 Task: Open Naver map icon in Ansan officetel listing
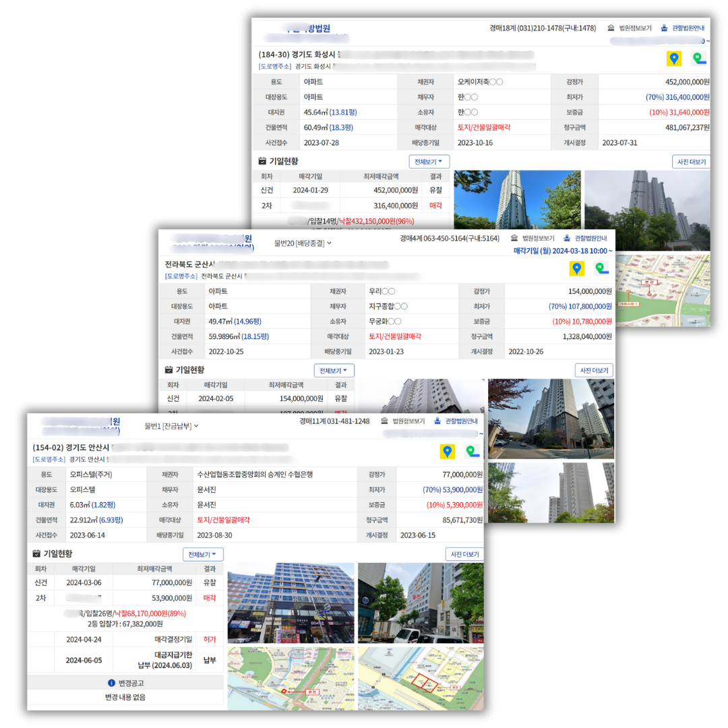coord(472,452)
